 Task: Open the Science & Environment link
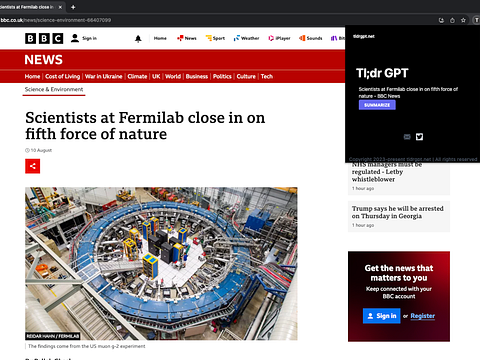[54, 89]
